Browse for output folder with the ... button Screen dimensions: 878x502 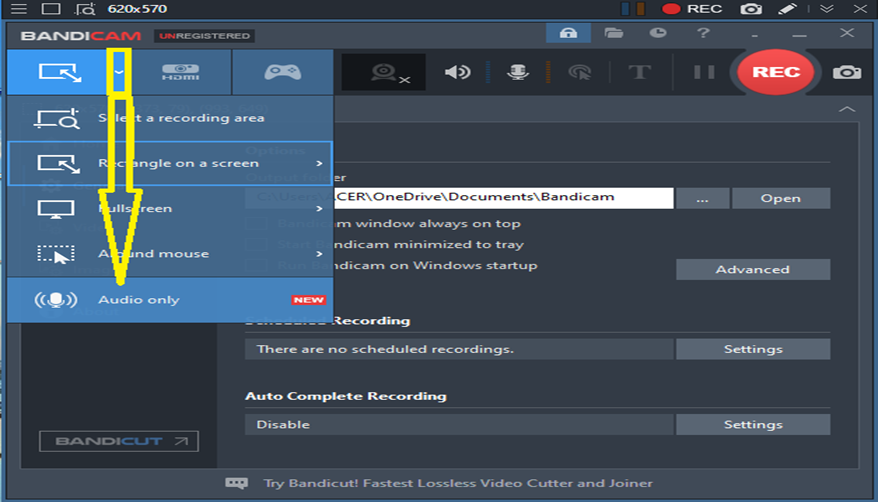[703, 198]
